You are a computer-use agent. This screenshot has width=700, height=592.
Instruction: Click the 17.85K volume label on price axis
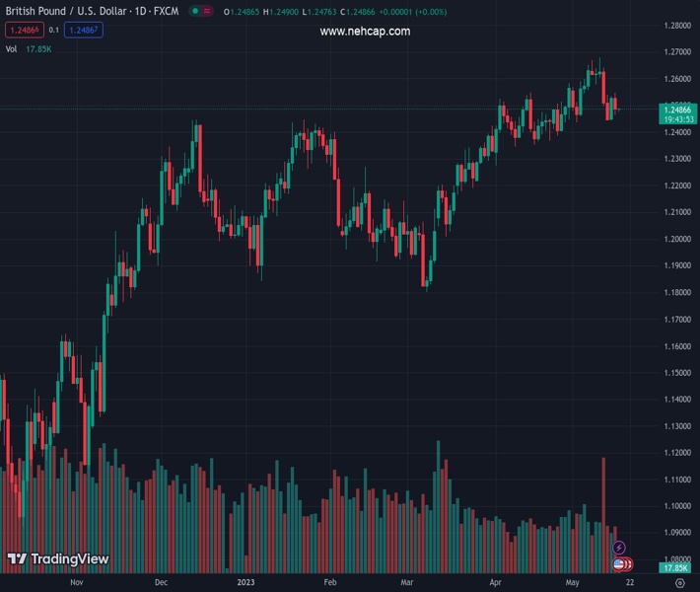pyautogui.click(x=675, y=568)
